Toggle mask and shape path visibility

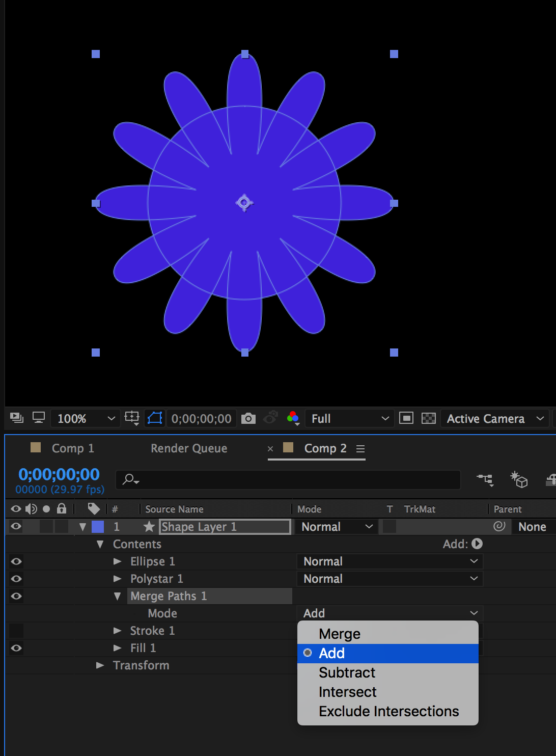pyautogui.click(x=155, y=418)
